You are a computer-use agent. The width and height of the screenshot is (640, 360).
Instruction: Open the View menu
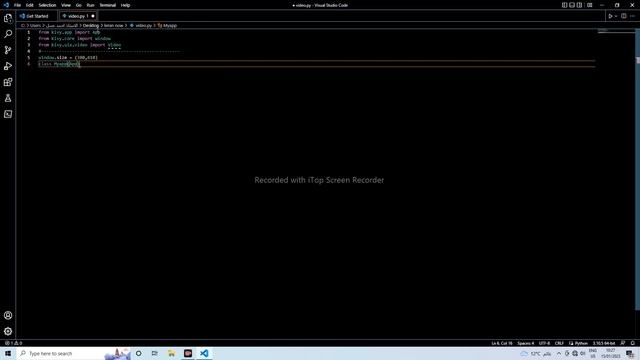[x=66, y=5]
